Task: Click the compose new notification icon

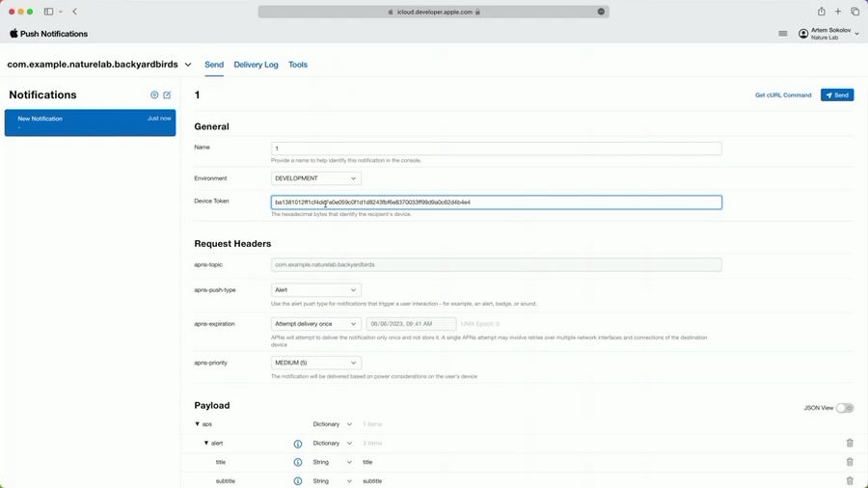Action: pyautogui.click(x=167, y=95)
